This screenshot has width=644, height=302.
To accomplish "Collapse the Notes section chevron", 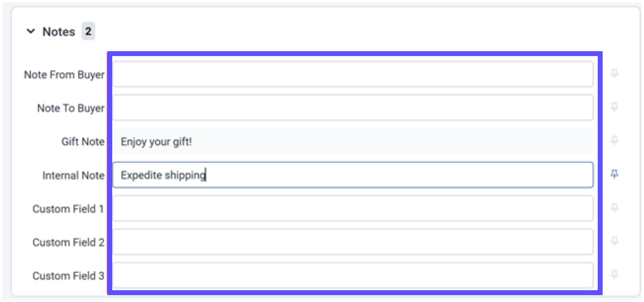I will click(31, 31).
